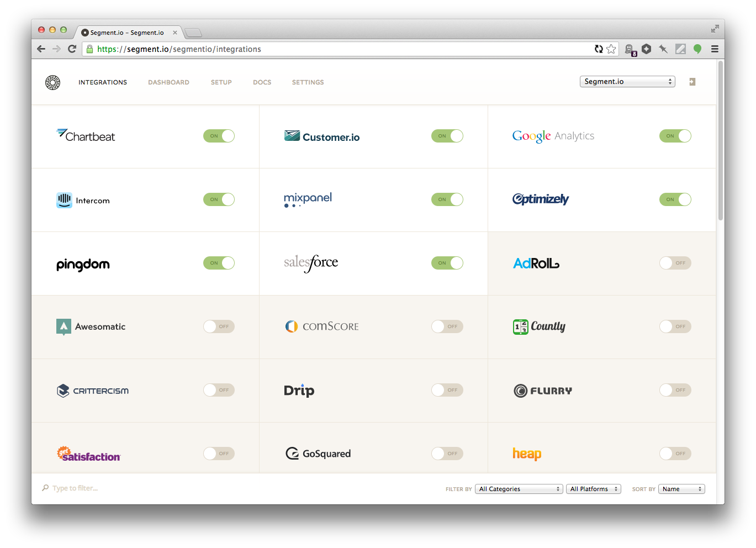
Task: Turn off the Mixpanel toggle
Action: pos(447,199)
